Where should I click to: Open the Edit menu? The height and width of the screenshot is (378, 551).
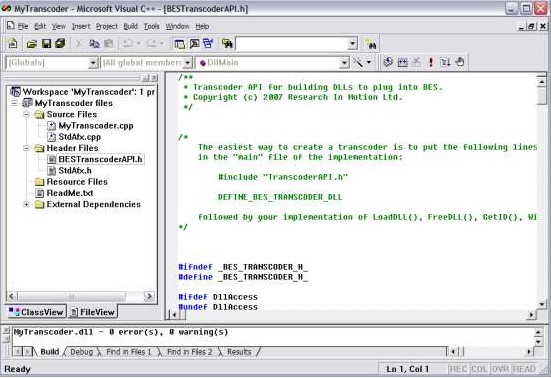point(40,26)
